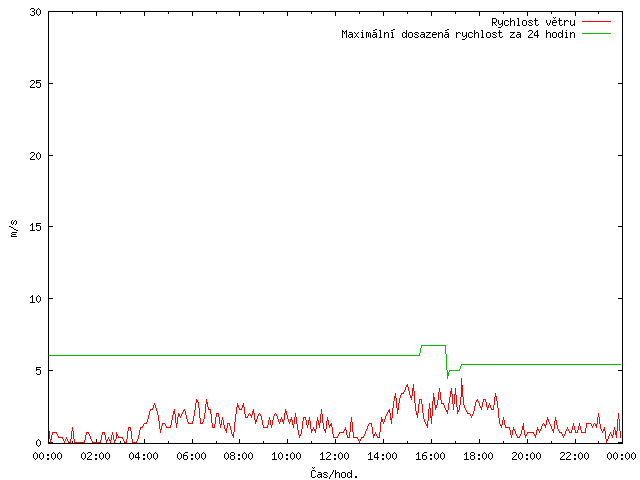Click the y-axis value 5

[39, 371]
